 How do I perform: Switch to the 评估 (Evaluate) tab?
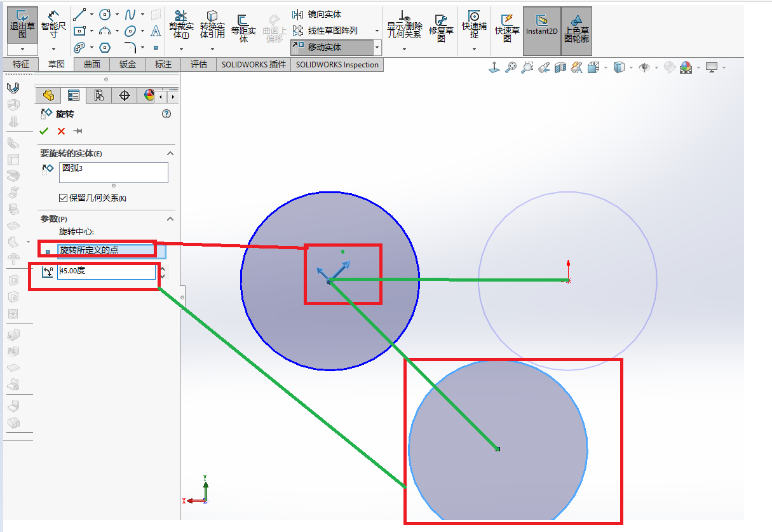click(199, 64)
